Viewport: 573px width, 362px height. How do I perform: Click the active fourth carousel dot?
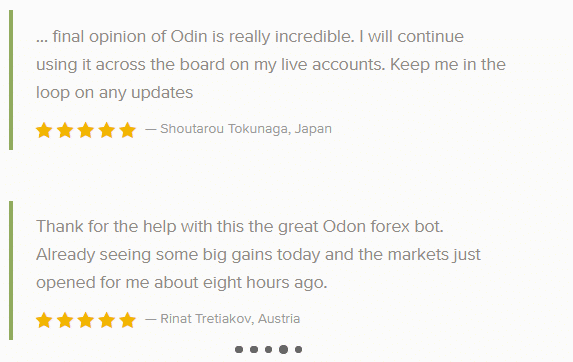pyautogui.click(x=284, y=350)
